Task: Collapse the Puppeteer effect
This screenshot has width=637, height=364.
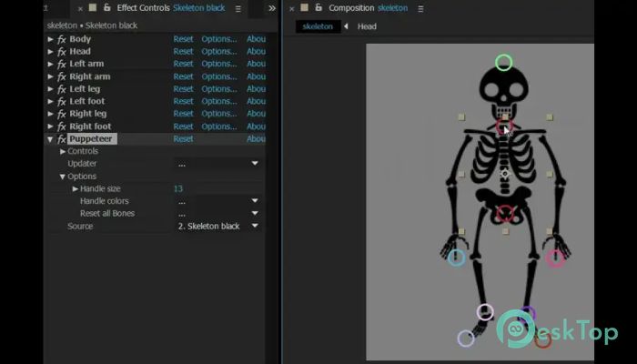Action: [50, 139]
